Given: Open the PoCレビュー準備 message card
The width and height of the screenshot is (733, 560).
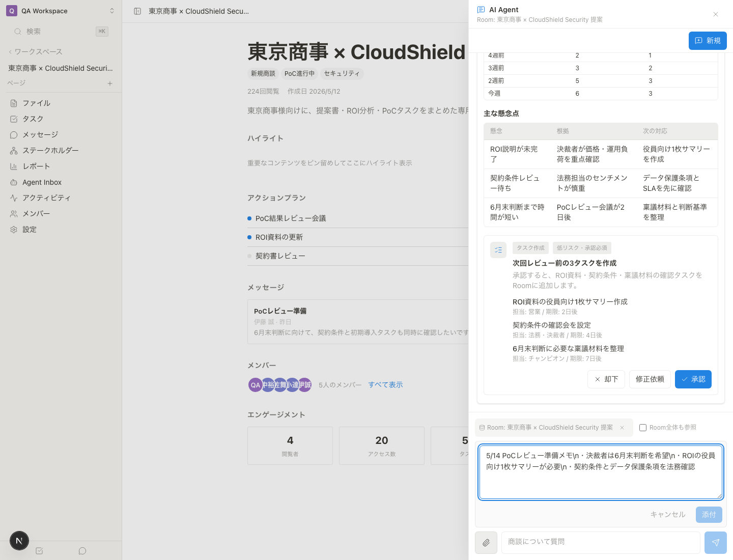Looking at the screenshot, I should pyautogui.click(x=358, y=322).
